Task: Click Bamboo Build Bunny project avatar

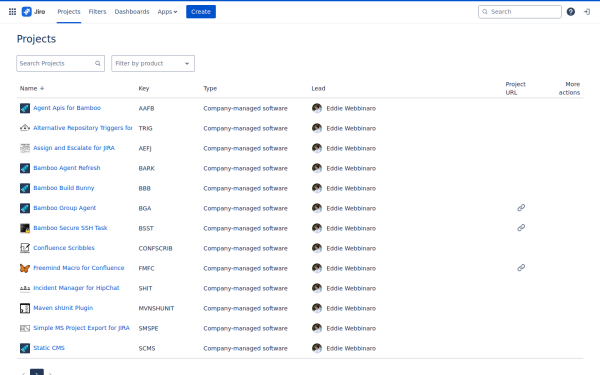Action: [25, 188]
